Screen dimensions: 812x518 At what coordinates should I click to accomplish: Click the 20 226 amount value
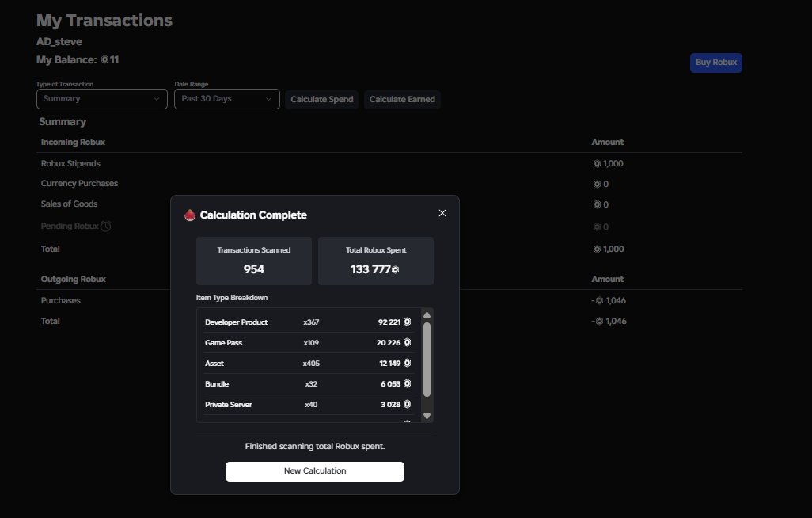tap(389, 343)
